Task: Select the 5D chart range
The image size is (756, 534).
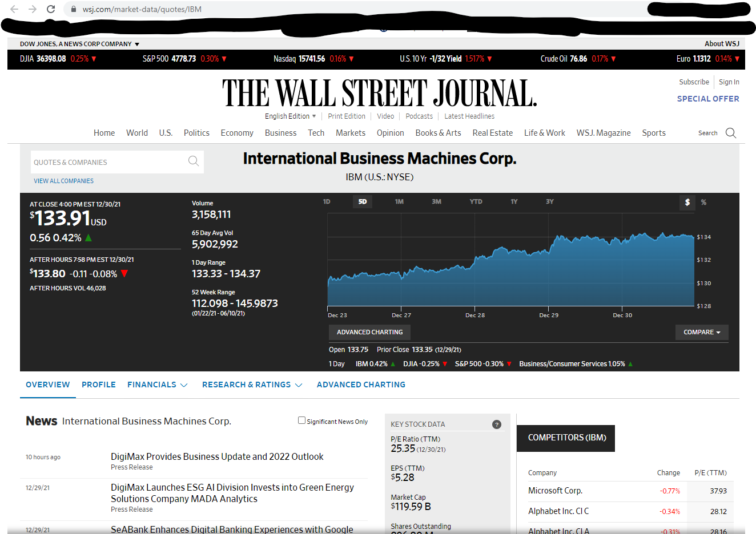Action: point(363,201)
